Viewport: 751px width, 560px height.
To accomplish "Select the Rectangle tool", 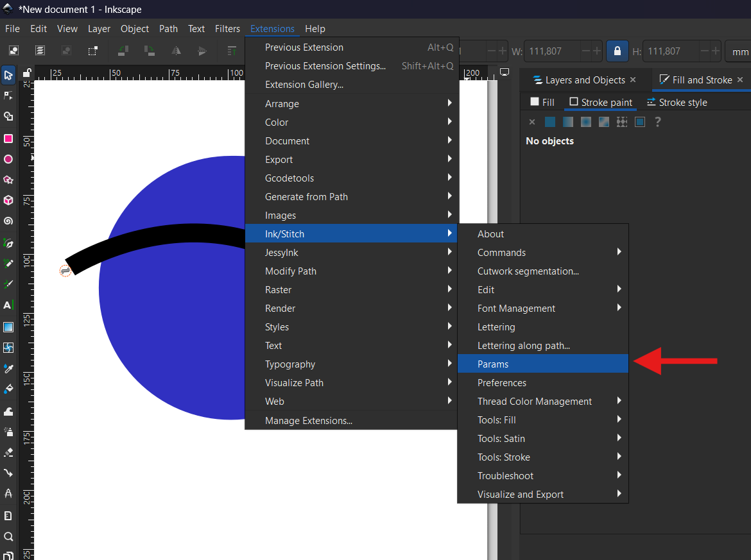I will (8, 139).
